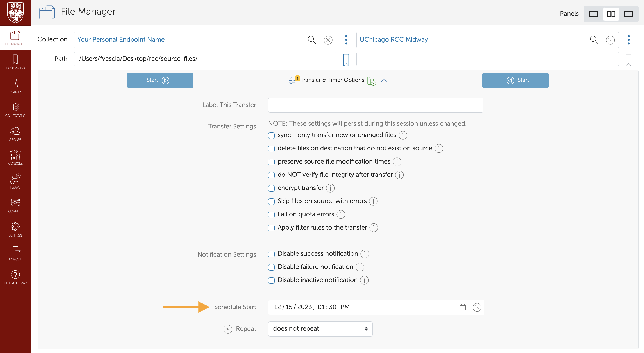Open left collection three-dot menu
This screenshot has height=353, width=644.
pyautogui.click(x=346, y=40)
